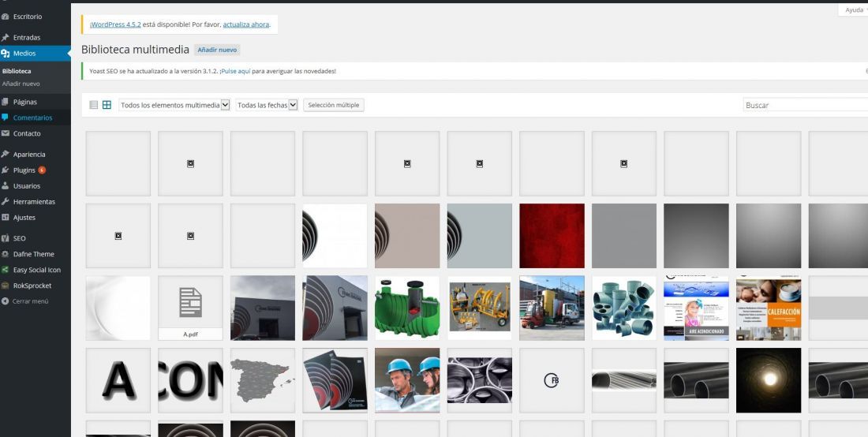Click the Cerrar menú collapse arrow icon
868x437 pixels.
(6, 301)
